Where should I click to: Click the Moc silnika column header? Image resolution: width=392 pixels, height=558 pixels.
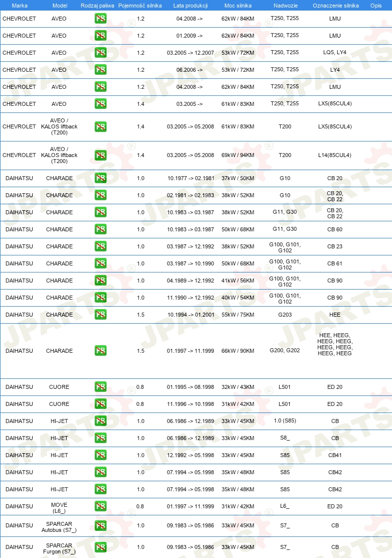238,6
